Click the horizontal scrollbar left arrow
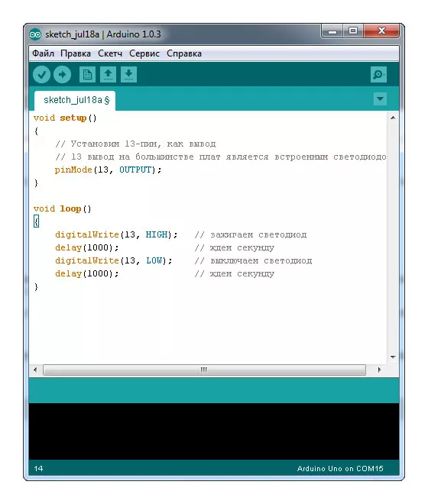 (35, 370)
